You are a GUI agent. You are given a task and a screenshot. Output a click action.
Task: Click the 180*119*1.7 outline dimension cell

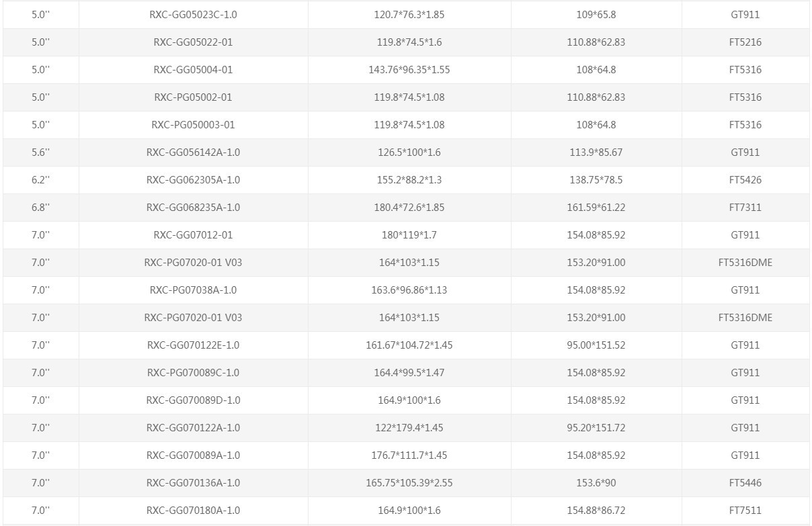pos(409,235)
